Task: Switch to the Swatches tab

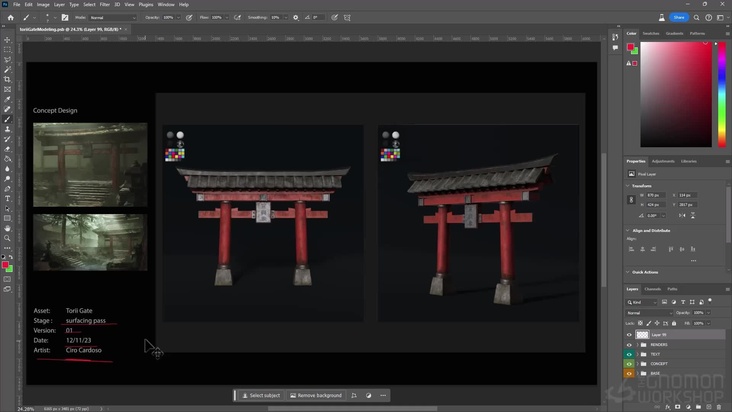Action: (x=651, y=34)
